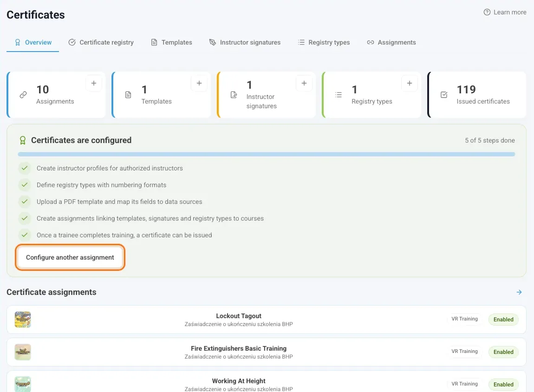Click the Working At Height course thumbnail

pyautogui.click(x=23, y=384)
